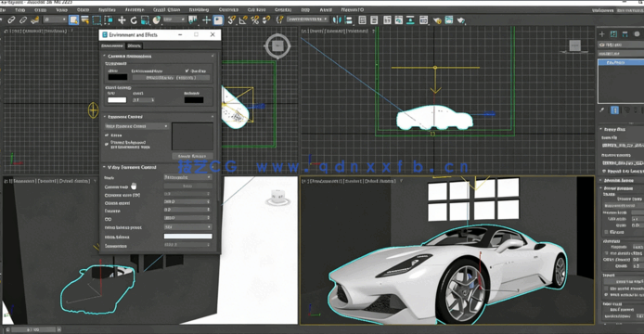Select the Select and Scale tool
This screenshot has height=334, width=644.
point(145,19)
